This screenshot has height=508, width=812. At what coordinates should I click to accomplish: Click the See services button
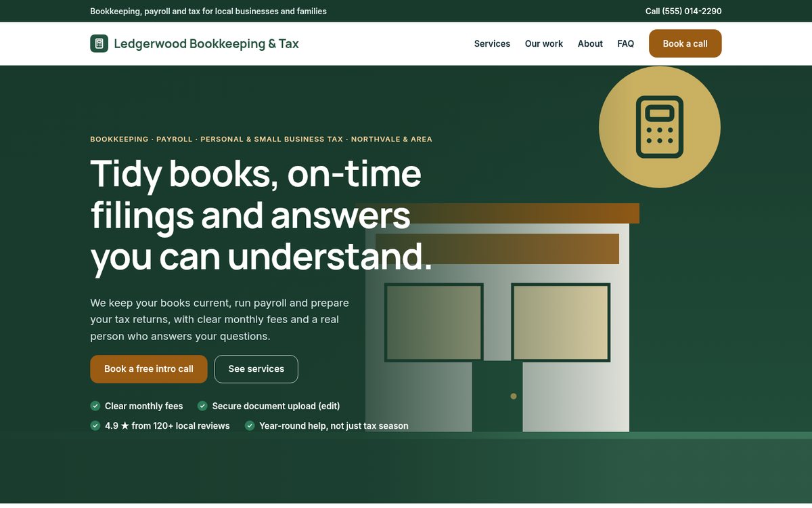[256, 369]
